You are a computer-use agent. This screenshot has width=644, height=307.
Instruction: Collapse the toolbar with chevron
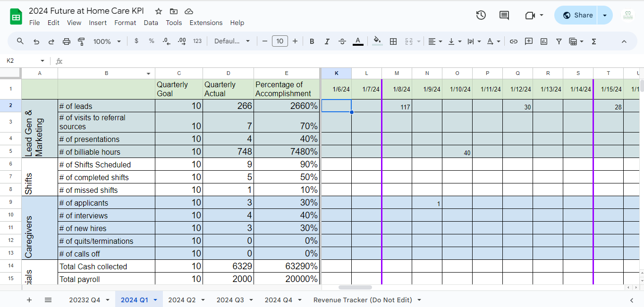pyautogui.click(x=624, y=41)
